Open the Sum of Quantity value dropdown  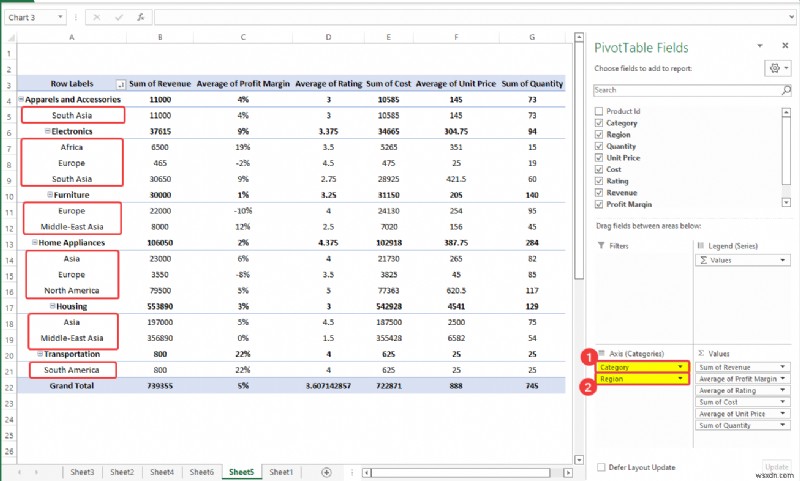783,425
